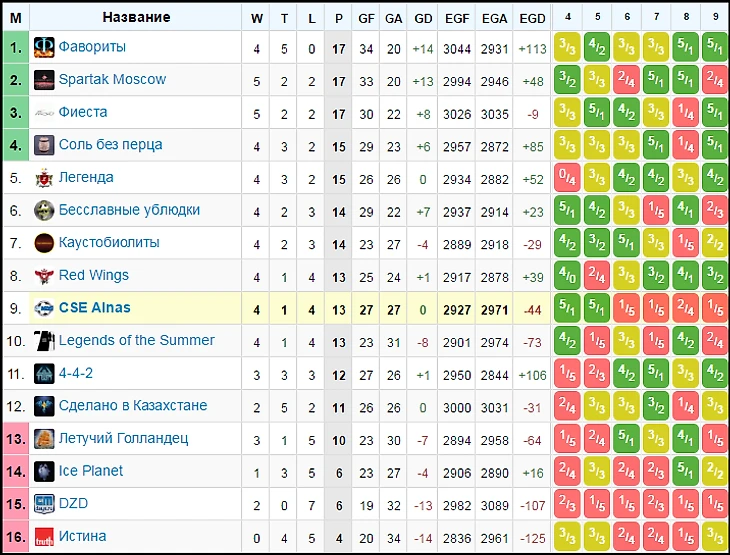Image resolution: width=730 pixels, height=555 pixels.
Task: Open the Сделано в Казахстане team page
Action: click(x=133, y=406)
